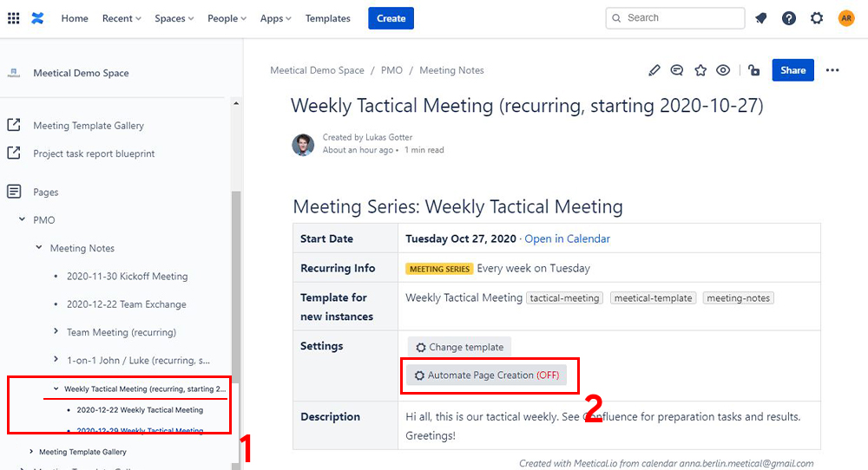Click the Confluence logo icon
This screenshot has width=868, height=470.
coord(37,18)
